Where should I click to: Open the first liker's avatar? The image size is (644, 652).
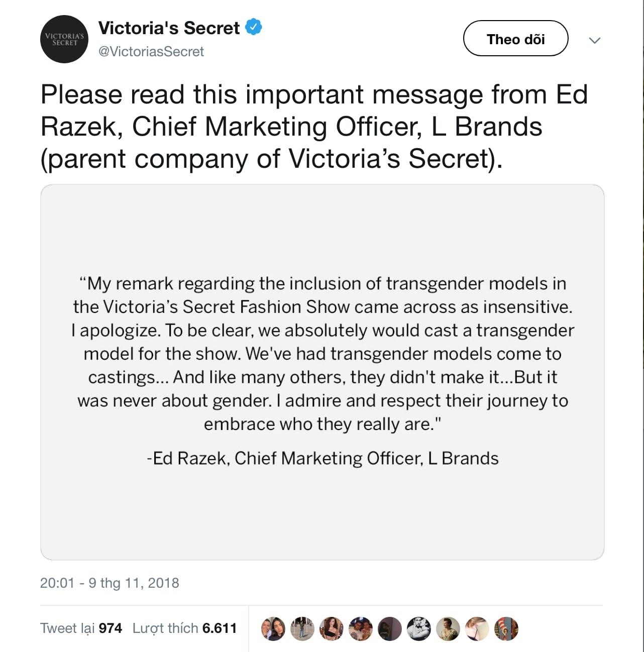pos(273,628)
